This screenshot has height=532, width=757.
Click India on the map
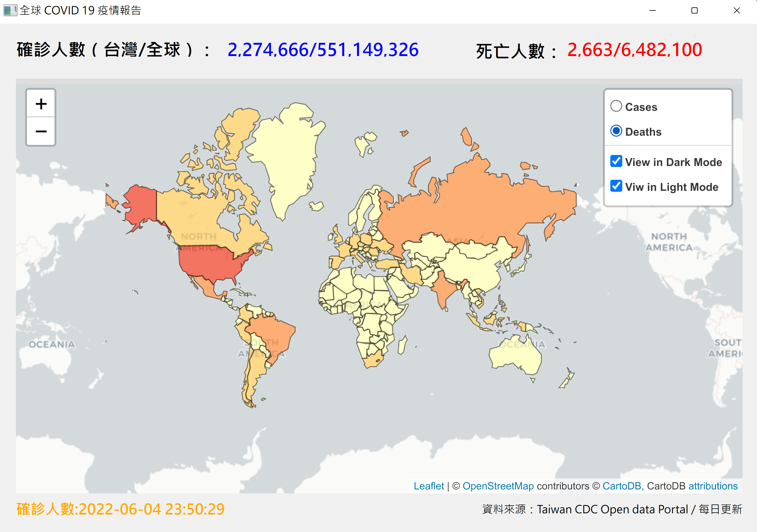pos(443,289)
